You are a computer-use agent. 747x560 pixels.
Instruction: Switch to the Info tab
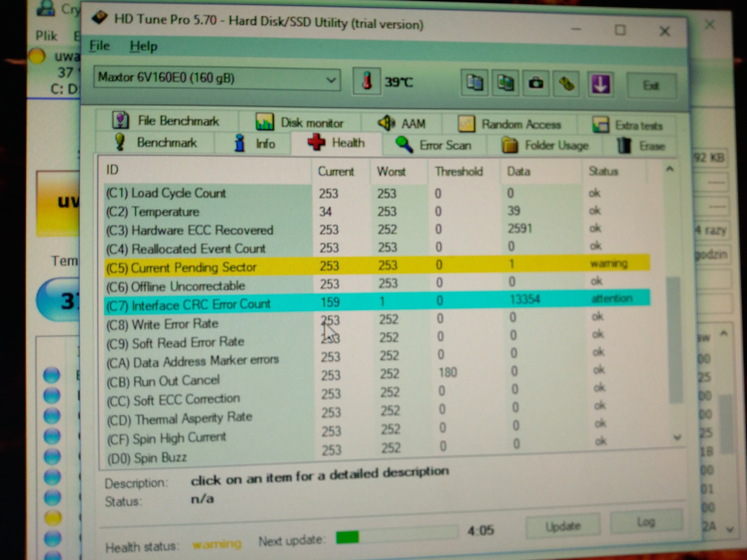coord(253,143)
